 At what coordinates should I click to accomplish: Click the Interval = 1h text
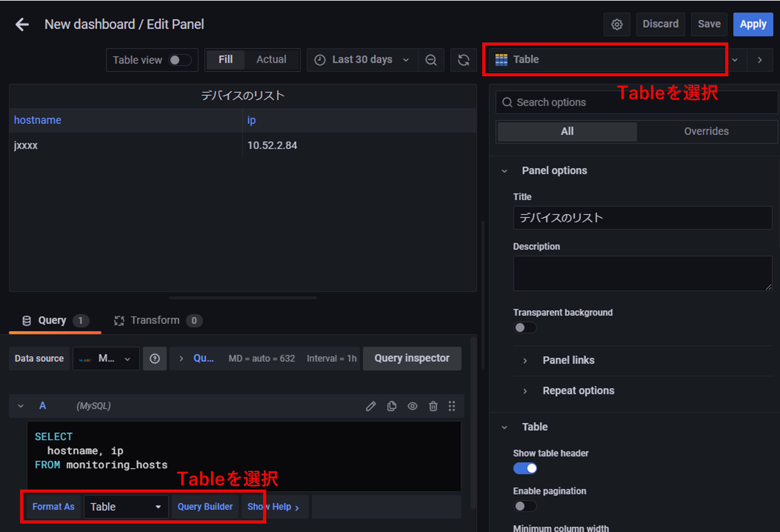[x=332, y=359]
